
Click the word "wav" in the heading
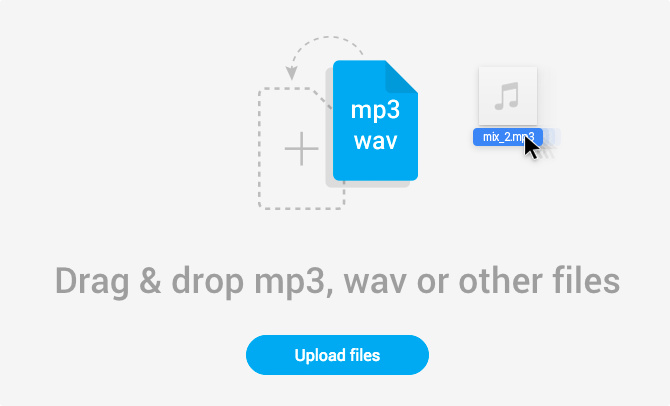point(375,283)
